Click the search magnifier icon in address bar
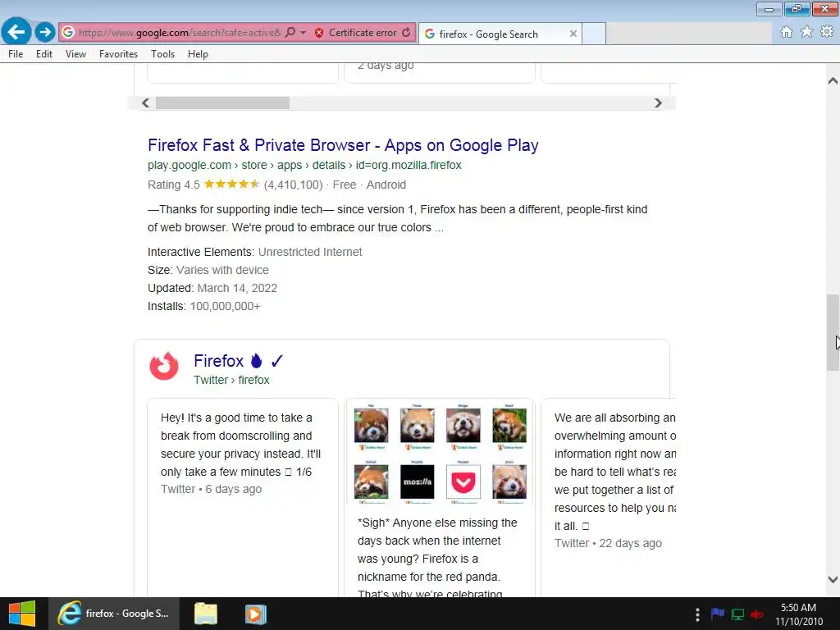The width and height of the screenshot is (840, 630). pyautogui.click(x=290, y=32)
